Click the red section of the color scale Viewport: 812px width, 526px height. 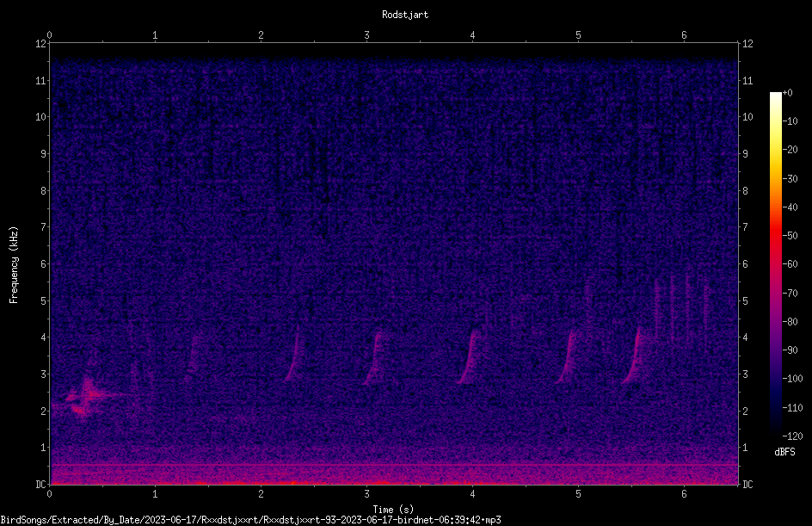[775, 249]
